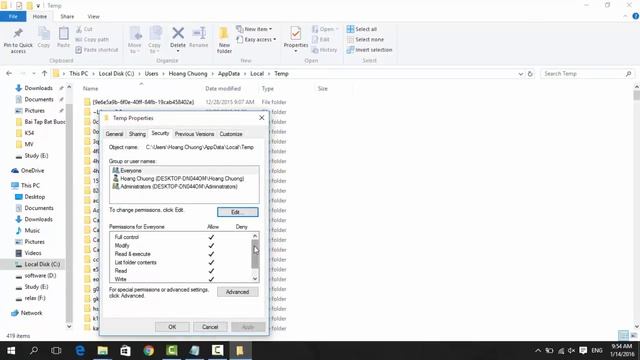The image size is (640, 360).
Task: Click AppData in address breadcrumb
Action: [x=229, y=74]
